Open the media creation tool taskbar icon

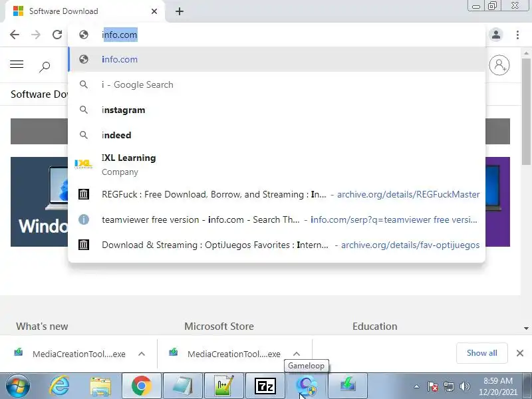pyautogui.click(x=348, y=386)
